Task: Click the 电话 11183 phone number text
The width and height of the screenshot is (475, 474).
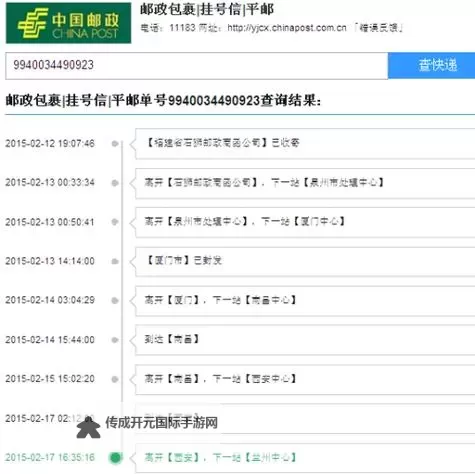Action: (x=167, y=28)
